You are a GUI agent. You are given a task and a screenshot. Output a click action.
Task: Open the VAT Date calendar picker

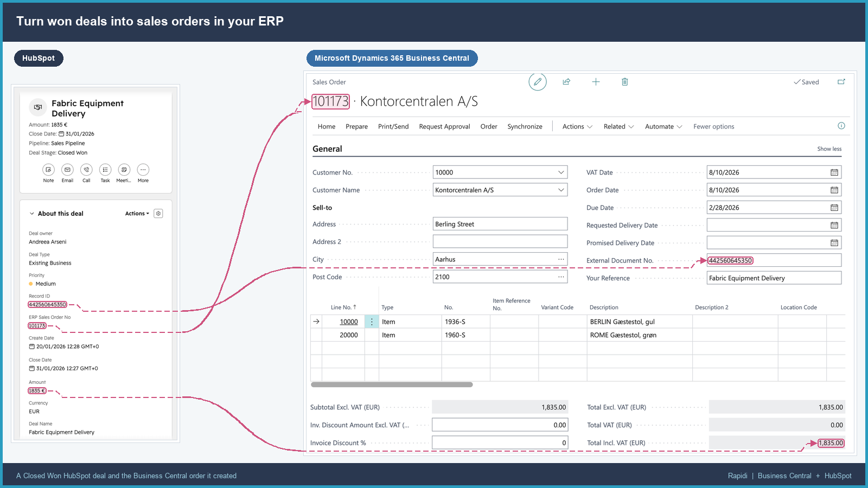[834, 172]
